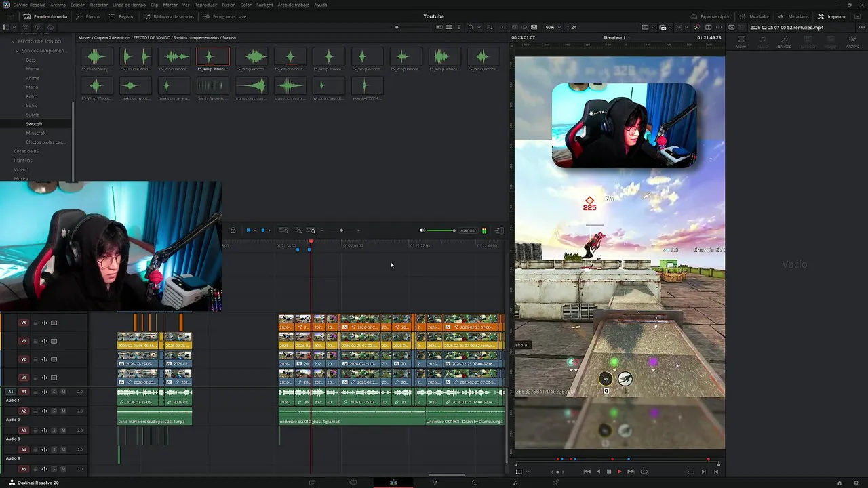Viewport: 868px width, 488px height.
Task: Disable video track V2 visibility
Action: click(54, 359)
